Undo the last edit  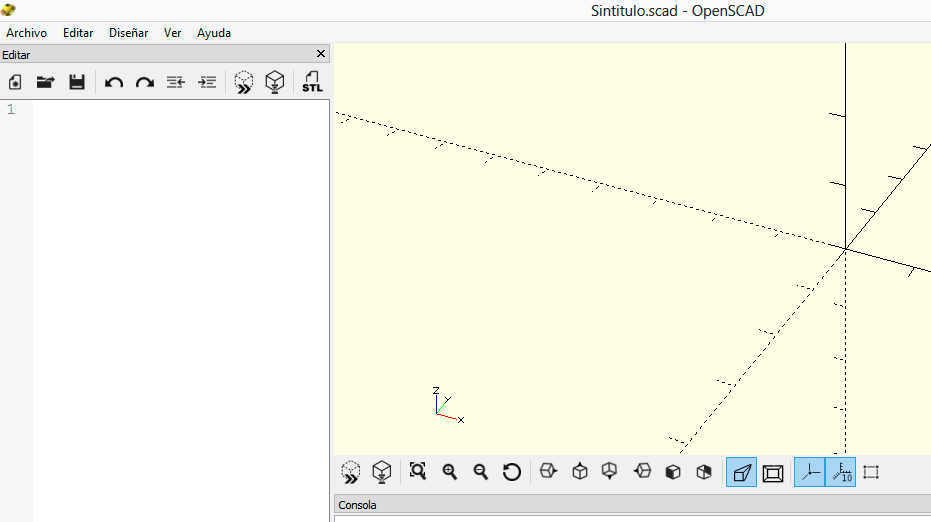tap(114, 82)
